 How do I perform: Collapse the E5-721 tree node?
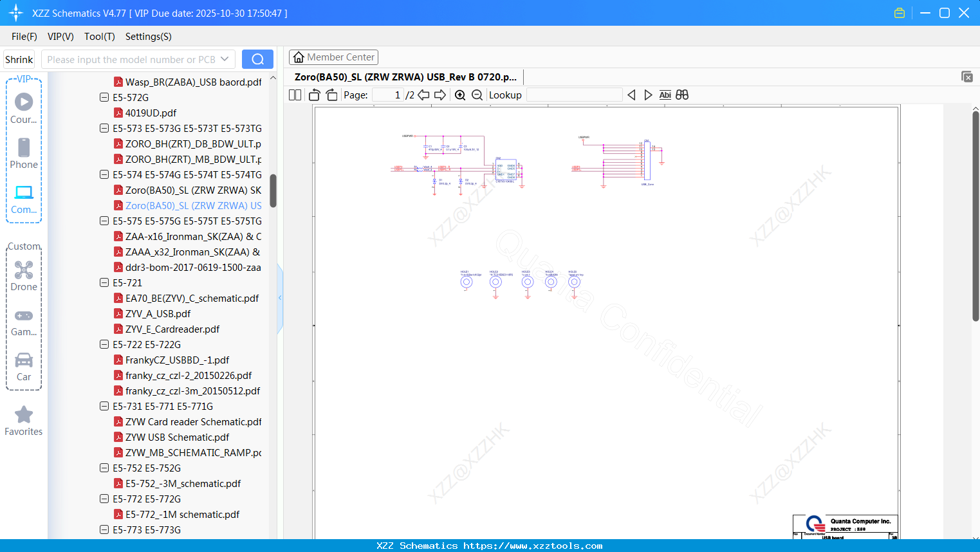(x=104, y=282)
